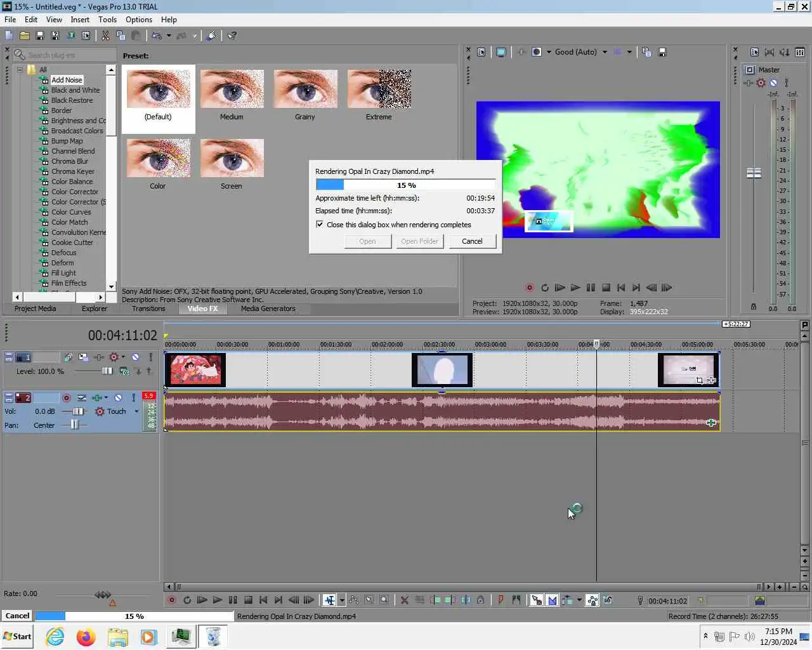This screenshot has height=650, width=812.
Task: Open Internet Explorer from the taskbar
Action: tap(55, 637)
